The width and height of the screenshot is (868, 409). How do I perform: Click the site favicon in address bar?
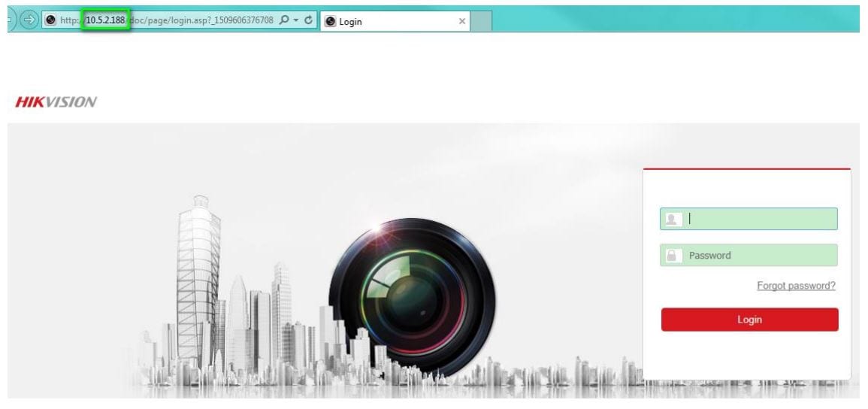(50, 20)
